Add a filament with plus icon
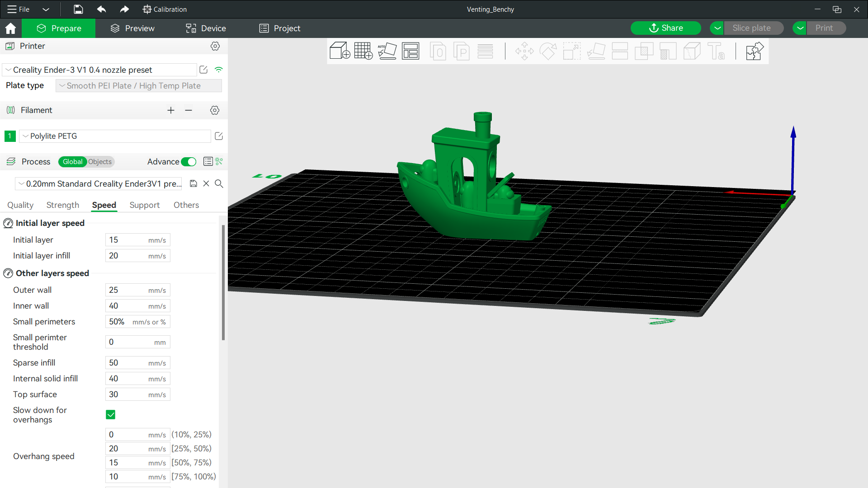The width and height of the screenshot is (868, 488). tap(171, 110)
